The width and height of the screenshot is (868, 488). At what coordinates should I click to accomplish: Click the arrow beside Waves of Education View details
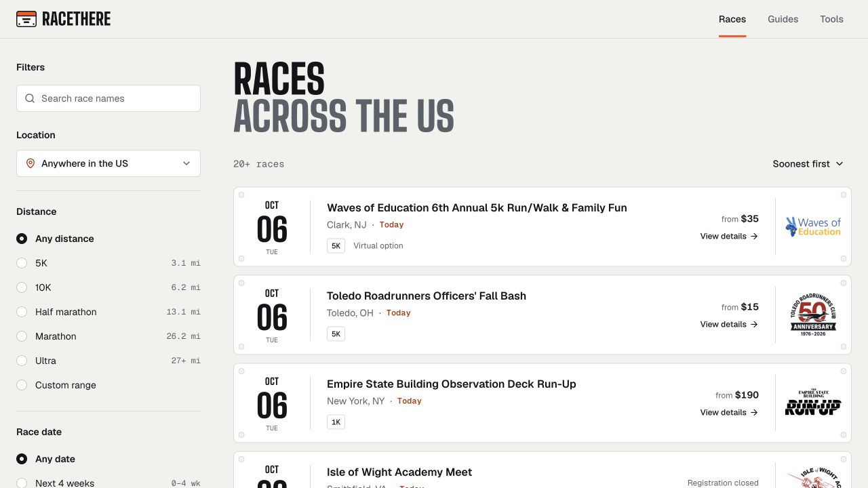[x=754, y=237]
